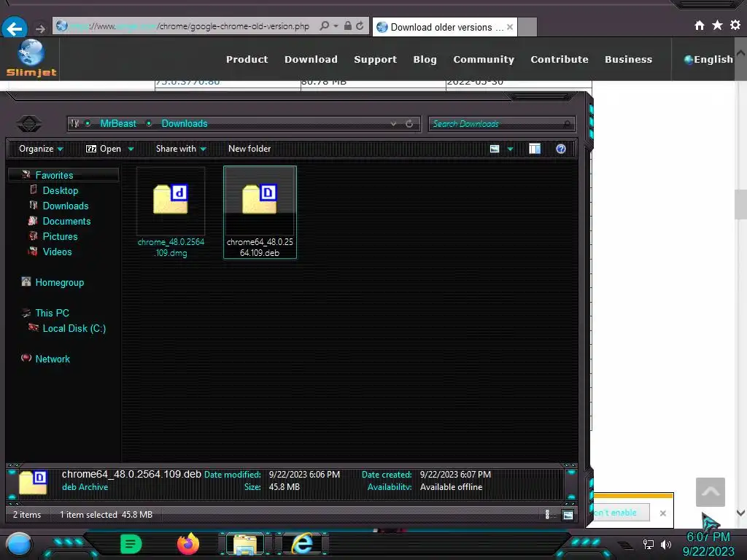The image size is (747, 560).
Task: Open the browser tools gear
Action: (735, 25)
